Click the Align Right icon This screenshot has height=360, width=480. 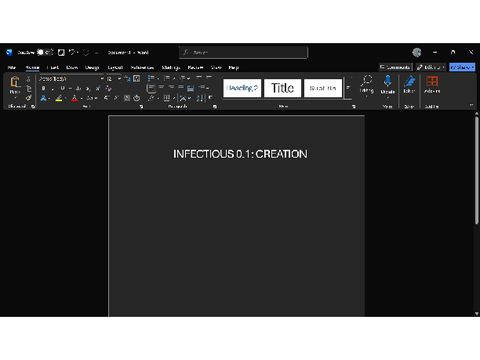coord(171,87)
